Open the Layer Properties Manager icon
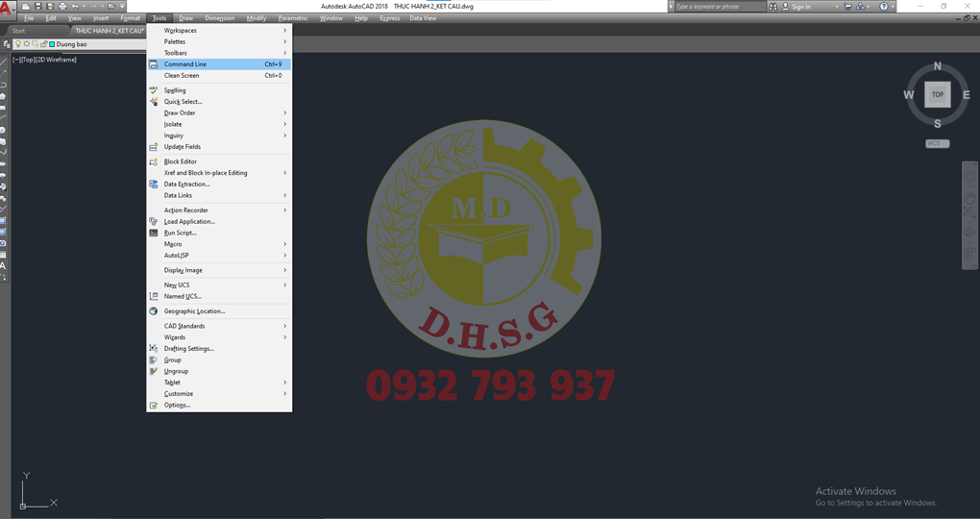Image resolution: width=980 pixels, height=519 pixels. click(7, 44)
